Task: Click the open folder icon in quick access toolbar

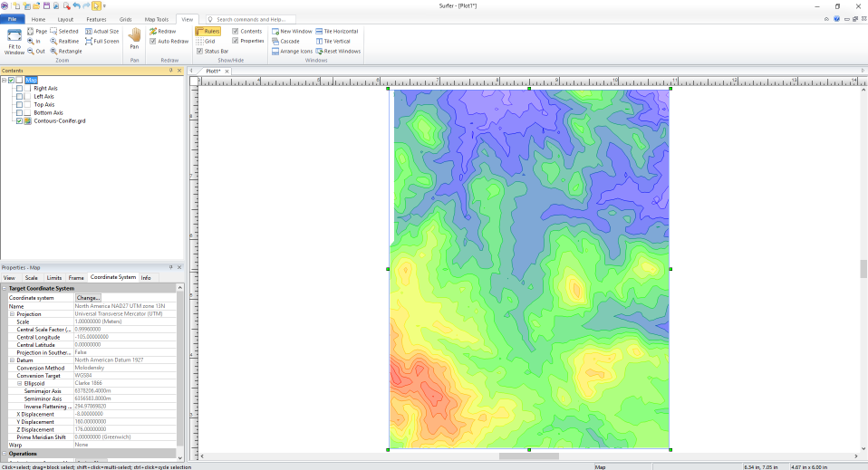Action: click(36, 6)
